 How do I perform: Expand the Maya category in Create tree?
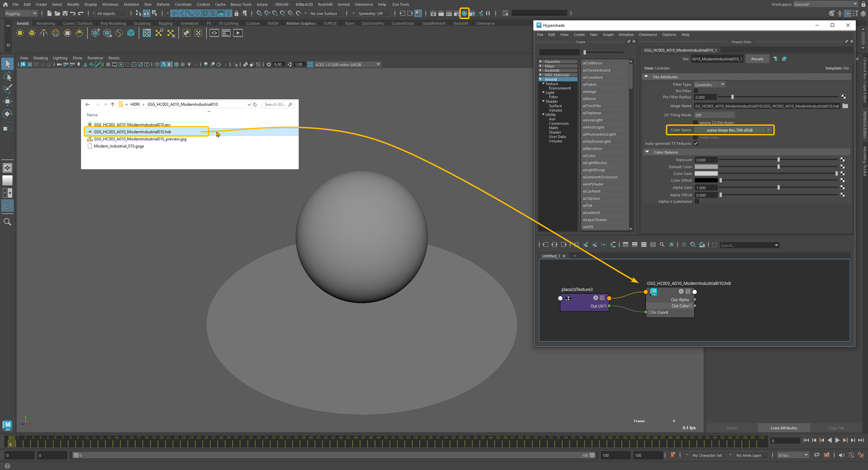click(540, 66)
